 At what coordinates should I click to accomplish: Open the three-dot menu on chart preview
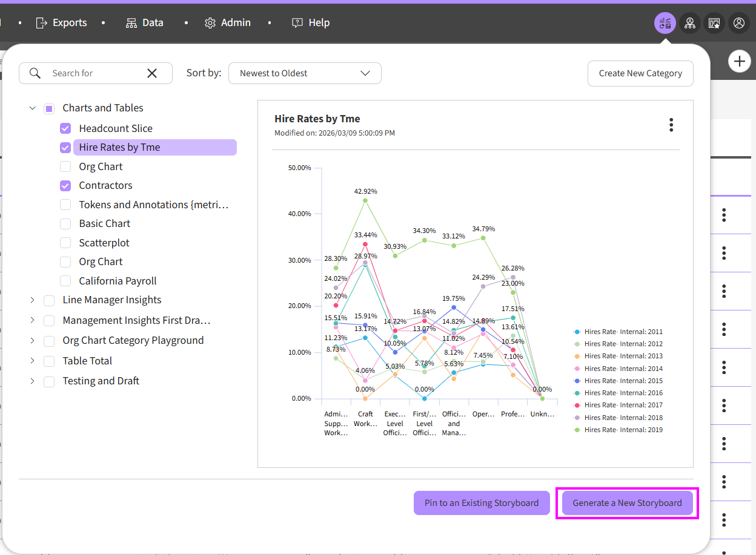[671, 125]
